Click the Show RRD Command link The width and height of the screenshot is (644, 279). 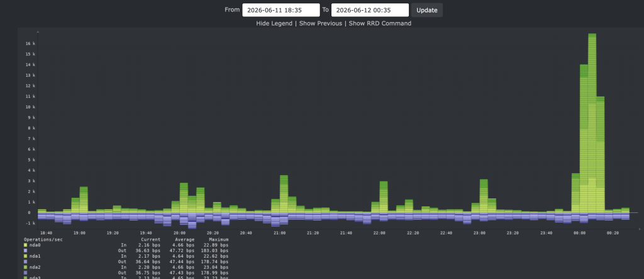pos(380,23)
